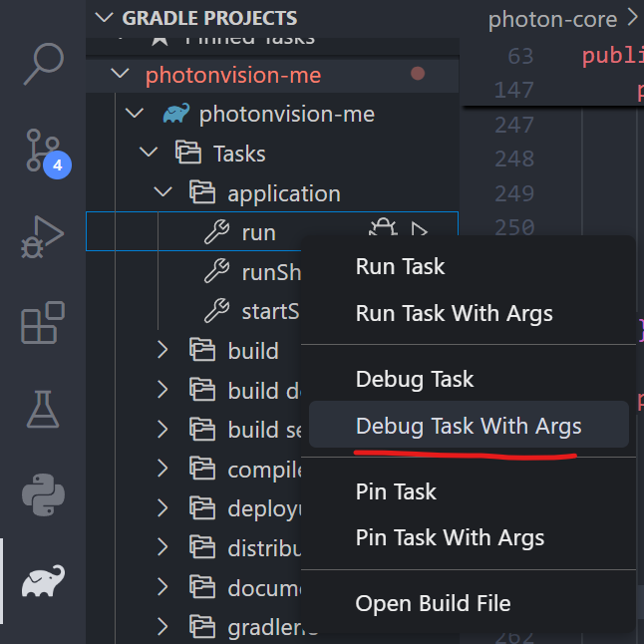Choose Pin Task With Args

pos(469,537)
